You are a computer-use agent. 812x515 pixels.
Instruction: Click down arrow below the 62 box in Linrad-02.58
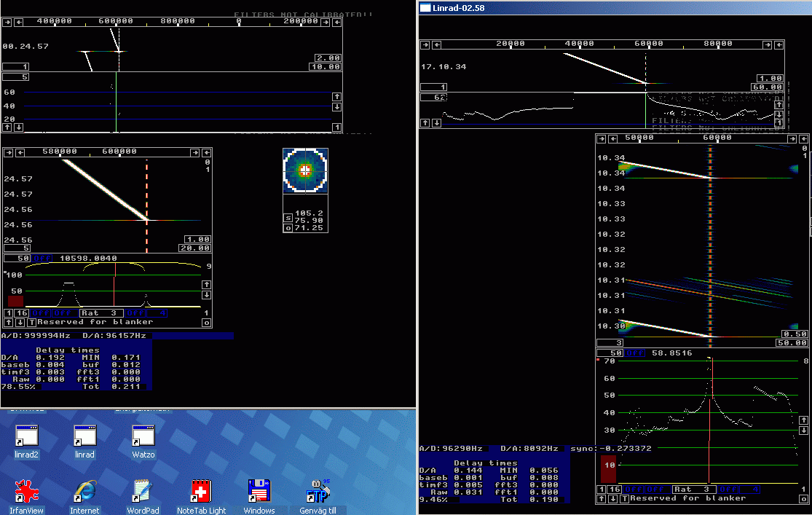436,123
